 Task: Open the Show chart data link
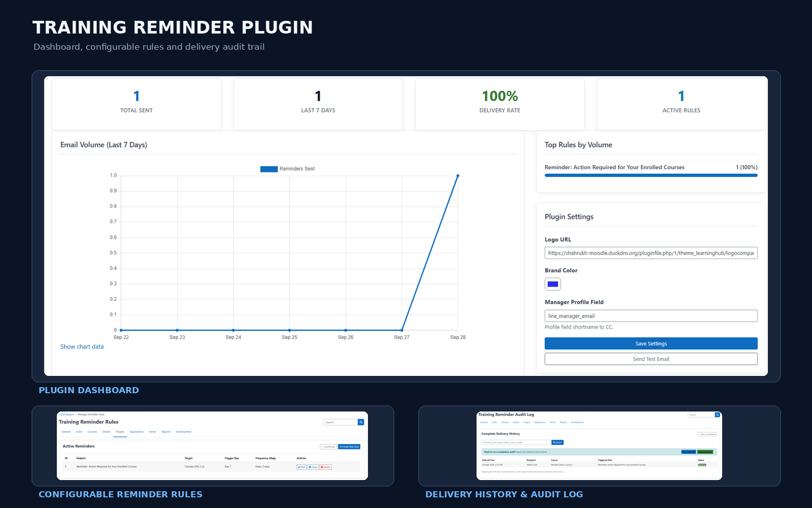(82, 346)
